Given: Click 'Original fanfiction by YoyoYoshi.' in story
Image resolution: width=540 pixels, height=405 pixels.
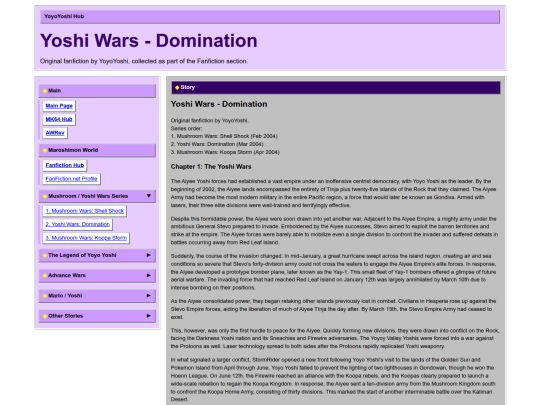Looking at the screenshot, I should pos(210,121).
